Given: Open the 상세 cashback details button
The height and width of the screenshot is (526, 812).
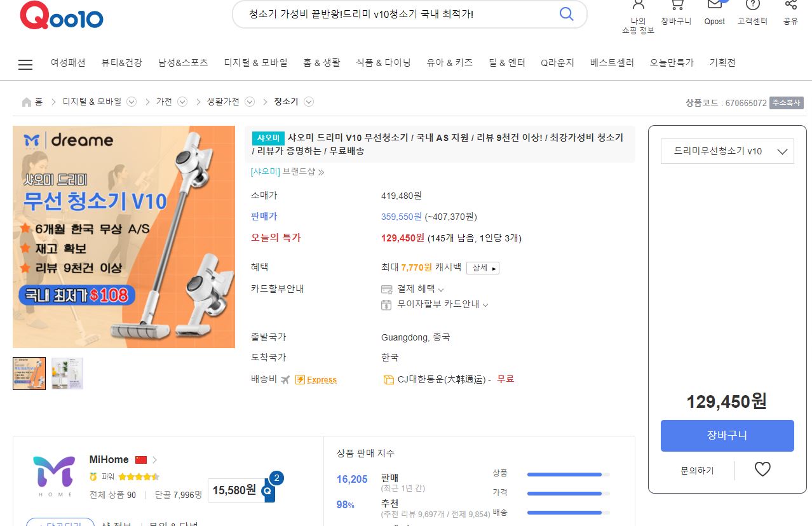Looking at the screenshot, I should (x=483, y=268).
